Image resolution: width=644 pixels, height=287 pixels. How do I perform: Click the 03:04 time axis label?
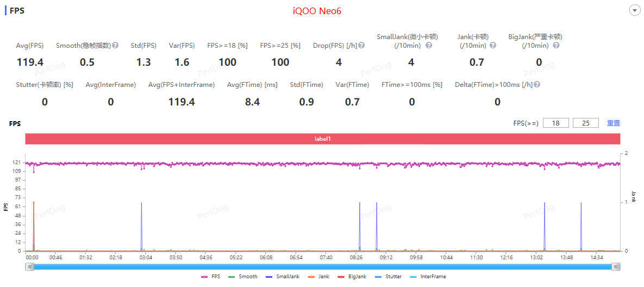[146, 258]
